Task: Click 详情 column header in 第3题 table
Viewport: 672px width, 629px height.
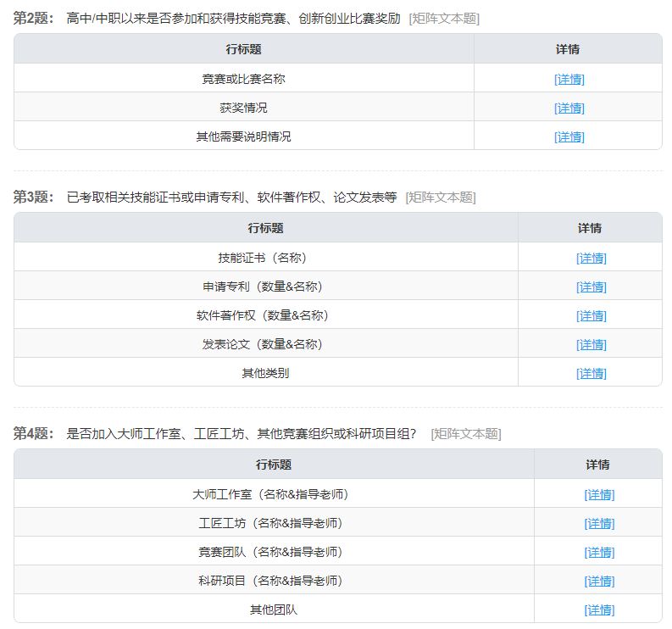Action: (x=590, y=228)
